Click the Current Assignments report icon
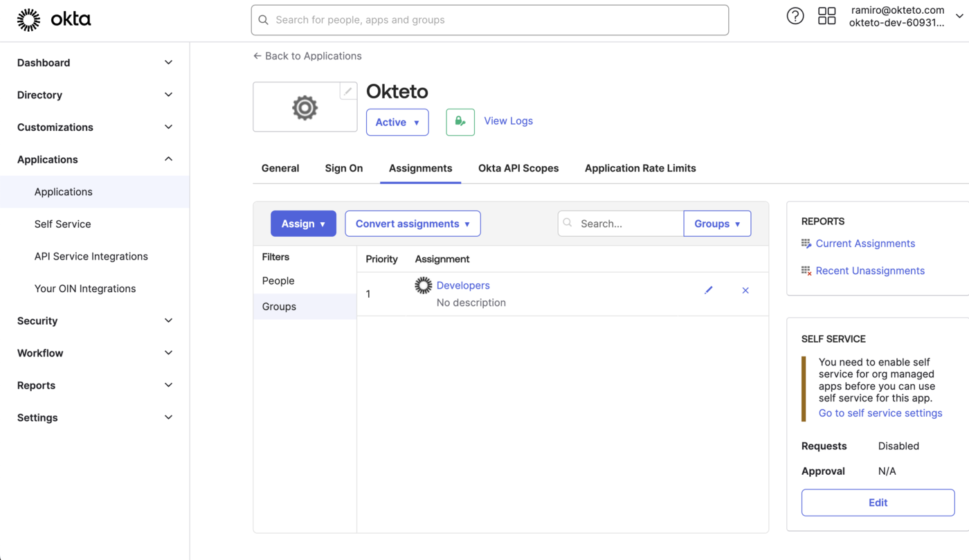 pyautogui.click(x=806, y=243)
